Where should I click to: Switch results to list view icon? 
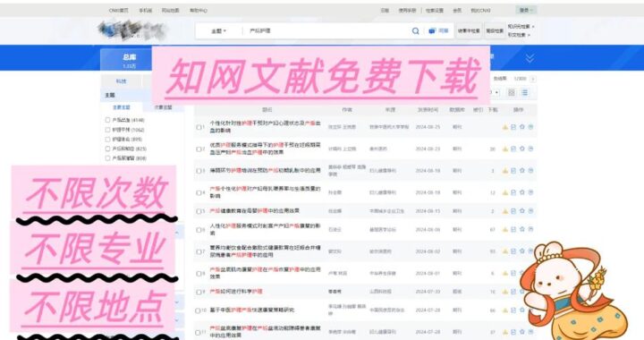[524, 93]
